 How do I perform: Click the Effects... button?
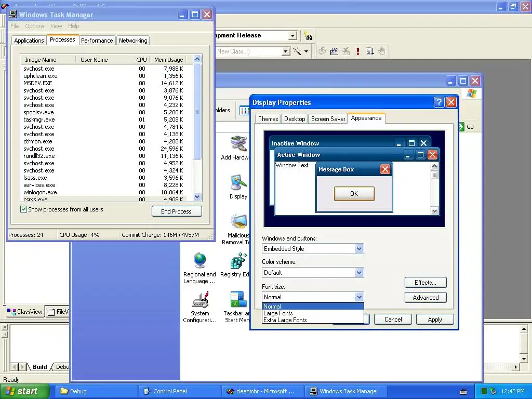pyautogui.click(x=425, y=283)
